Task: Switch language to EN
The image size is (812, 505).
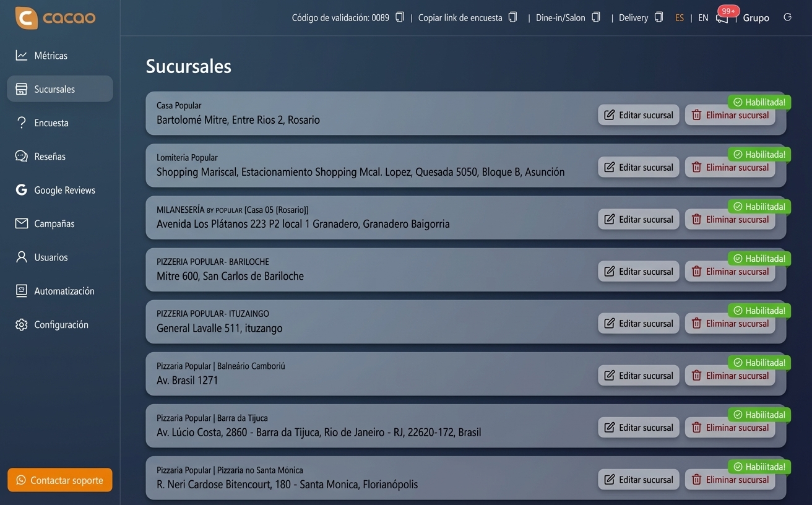Action: point(703,18)
